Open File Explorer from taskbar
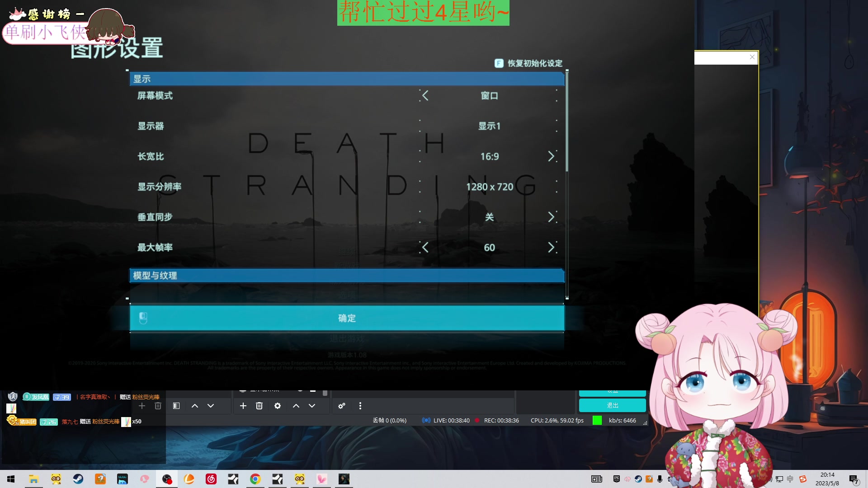 point(33,479)
